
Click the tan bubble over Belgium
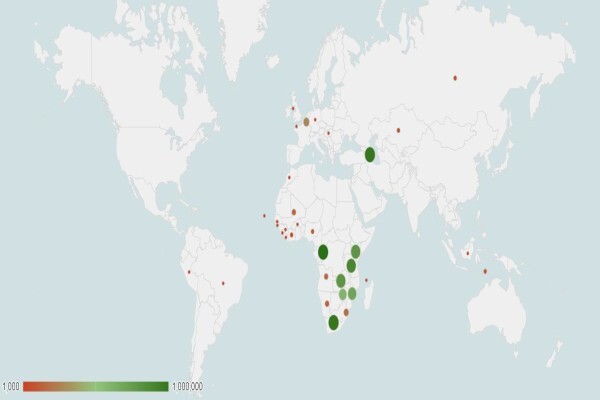[306, 122]
